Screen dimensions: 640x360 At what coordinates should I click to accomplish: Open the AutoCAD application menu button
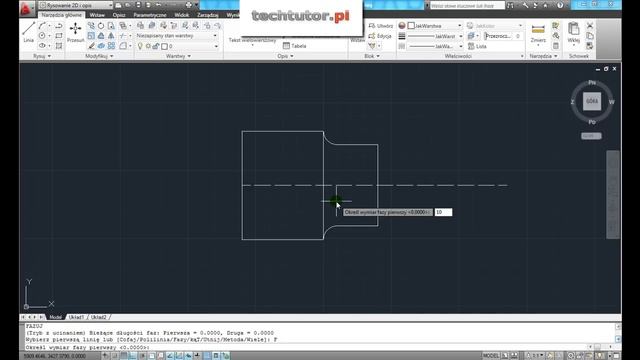click(x=27, y=8)
